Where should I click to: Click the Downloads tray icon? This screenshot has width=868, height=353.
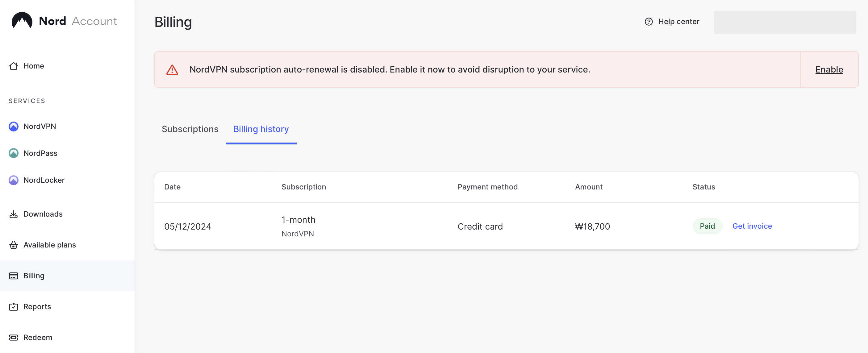click(14, 214)
